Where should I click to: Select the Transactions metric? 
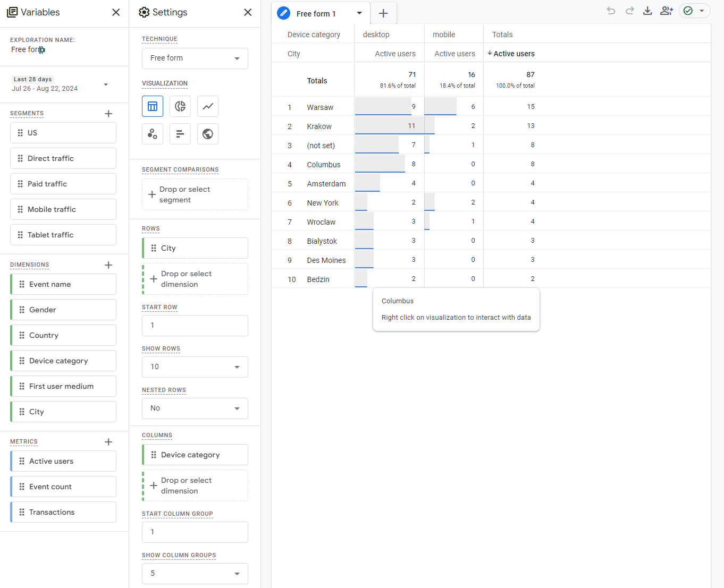63,512
